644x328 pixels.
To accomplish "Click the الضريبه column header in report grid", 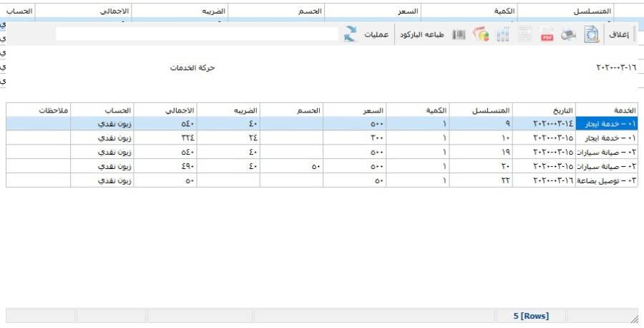I will tap(228, 110).
